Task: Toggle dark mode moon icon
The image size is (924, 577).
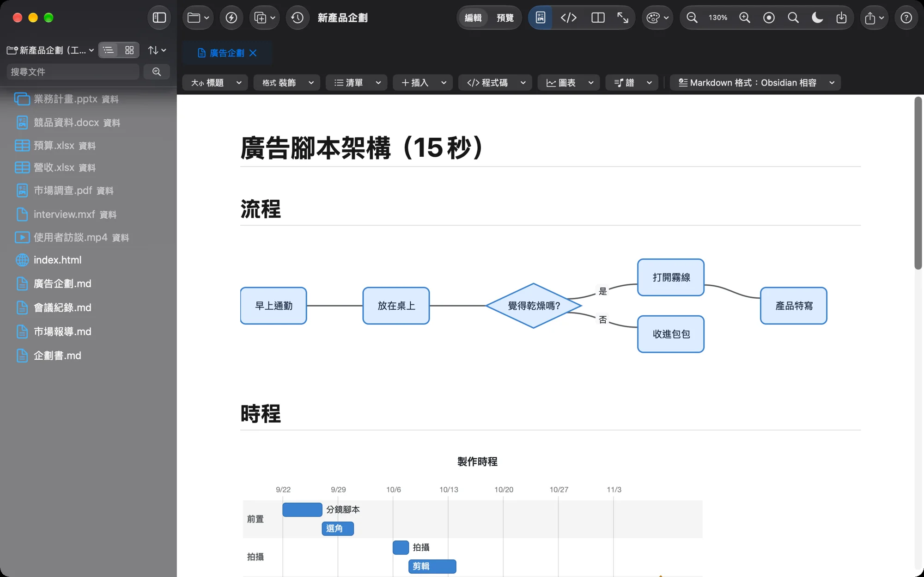Action: tap(817, 18)
